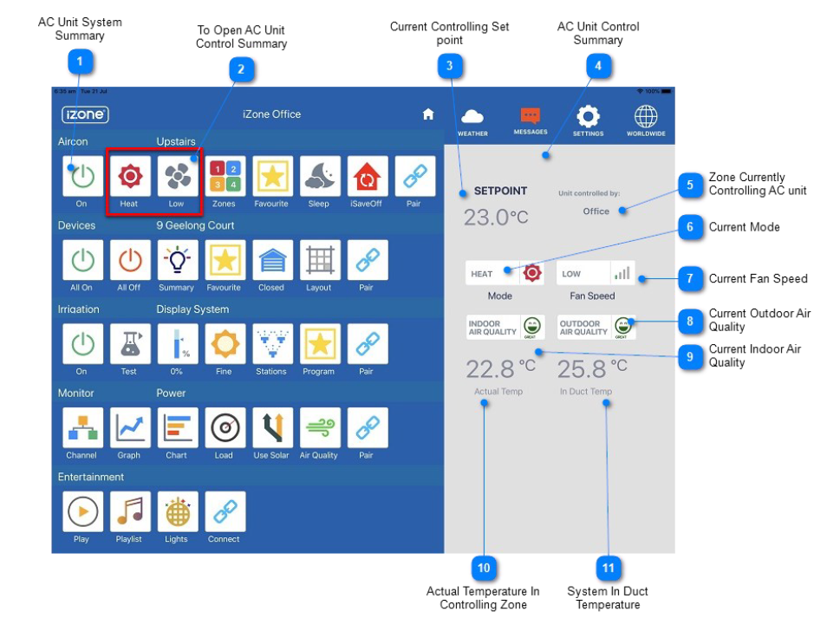Open the Monitor Graph icon
This screenshot has height=644, width=840.
point(130,427)
